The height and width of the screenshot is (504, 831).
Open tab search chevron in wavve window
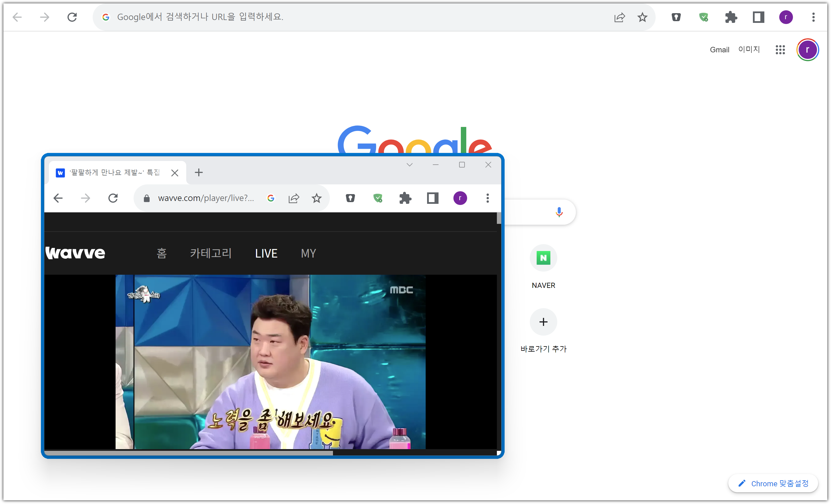(x=409, y=165)
